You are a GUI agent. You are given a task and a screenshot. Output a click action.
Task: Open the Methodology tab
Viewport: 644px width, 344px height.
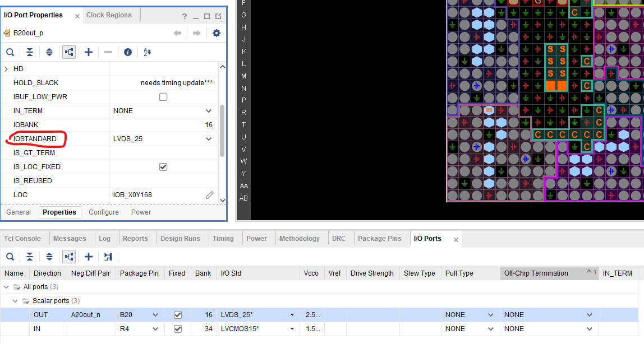coord(300,238)
